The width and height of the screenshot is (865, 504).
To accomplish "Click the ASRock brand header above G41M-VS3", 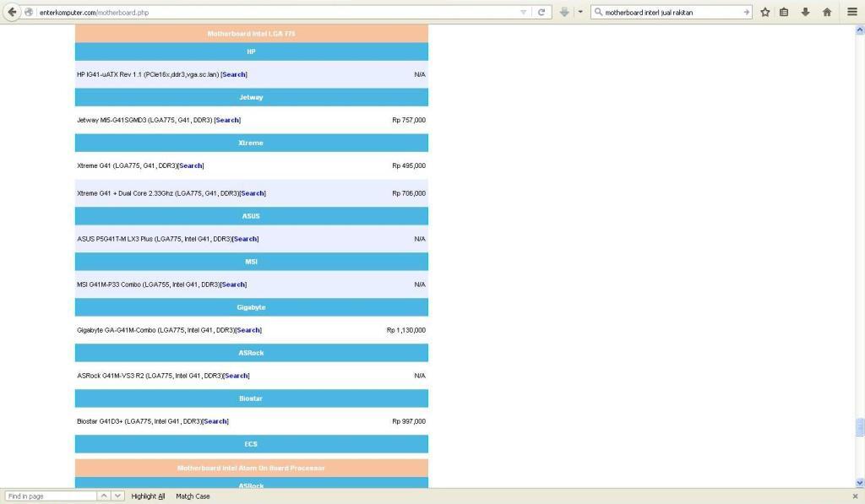I will [x=252, y=353].
